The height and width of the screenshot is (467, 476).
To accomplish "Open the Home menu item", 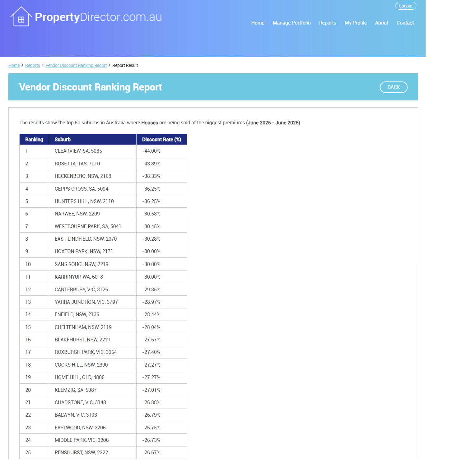I will (x=258, y=23).
